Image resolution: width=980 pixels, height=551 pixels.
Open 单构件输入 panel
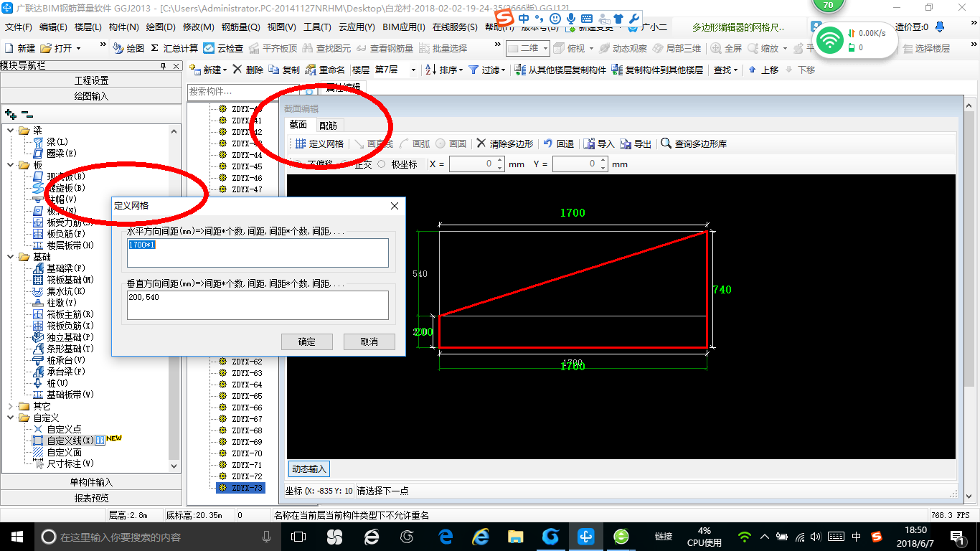[91, 482]
